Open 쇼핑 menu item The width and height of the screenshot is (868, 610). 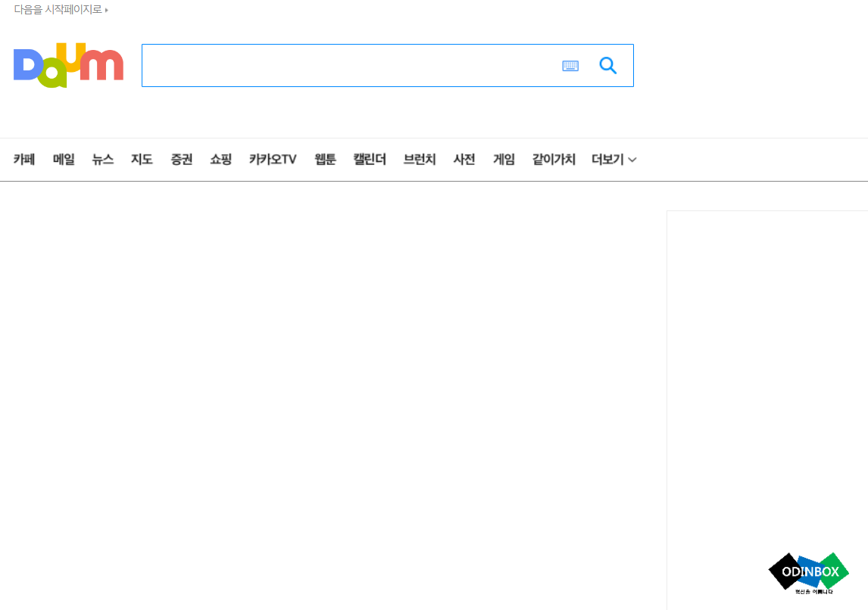tap(221, 159)
